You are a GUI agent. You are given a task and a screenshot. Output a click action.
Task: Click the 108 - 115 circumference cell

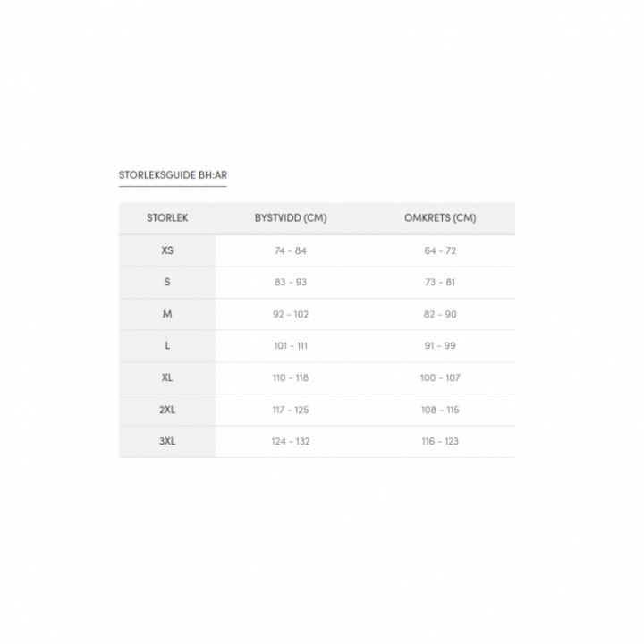[x=440, y=410]
